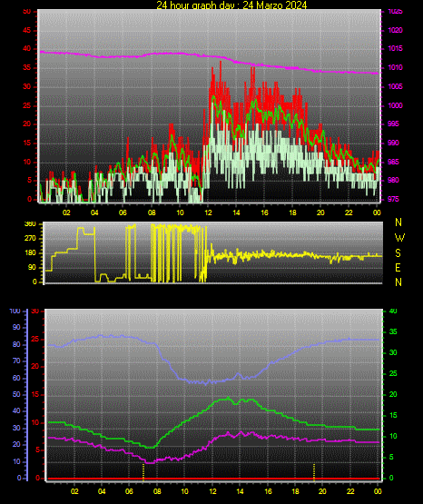
Task: Click the blue 80 humidity axis label
Action: click(x=16, y=344)
